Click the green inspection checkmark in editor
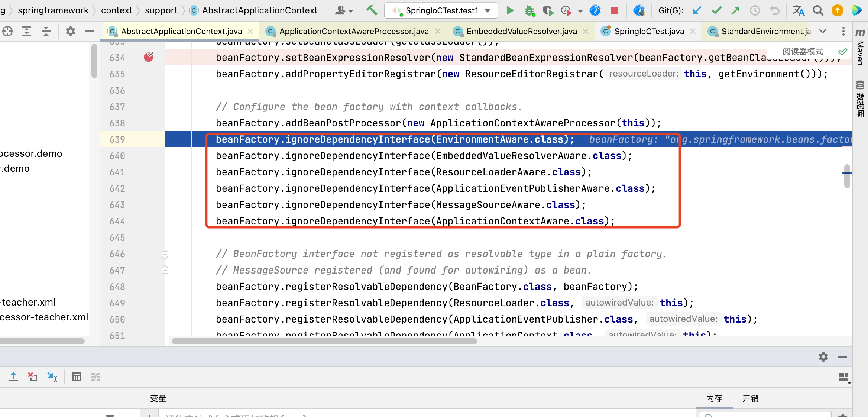The image size is (868, 417). tap(843, 51)
